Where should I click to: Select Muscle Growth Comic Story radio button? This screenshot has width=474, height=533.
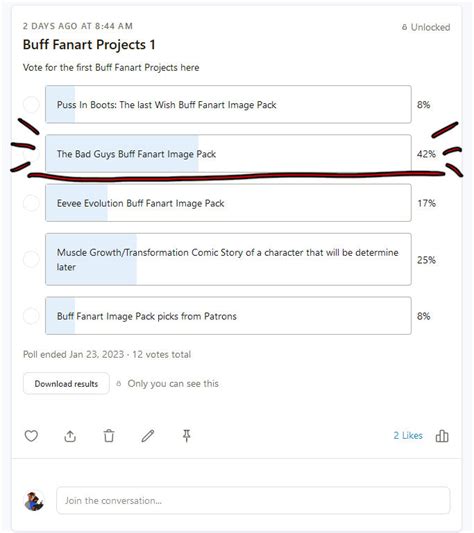tap(31, 259)
